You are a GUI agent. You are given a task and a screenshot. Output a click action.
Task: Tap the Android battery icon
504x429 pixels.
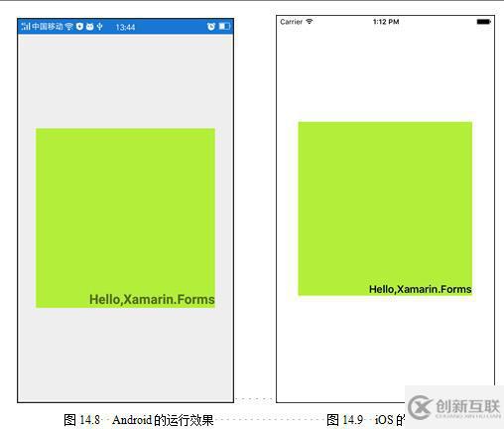224,26
